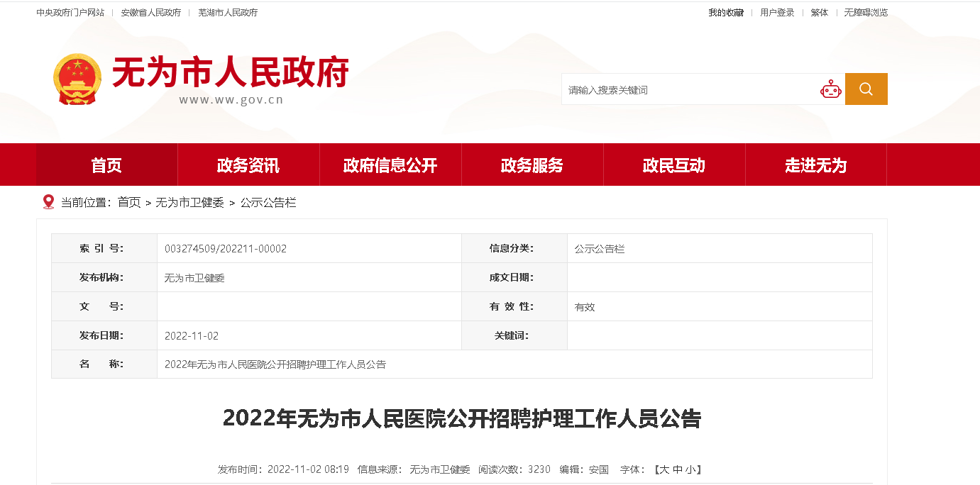Enable 无障碍浏览 accessibility mode

pos(866,13)
